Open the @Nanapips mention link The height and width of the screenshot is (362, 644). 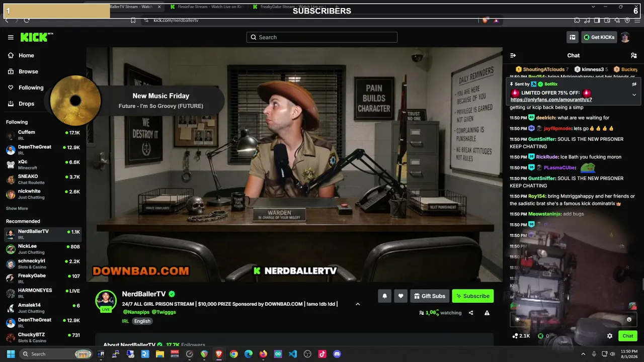(x=136, y=312)
